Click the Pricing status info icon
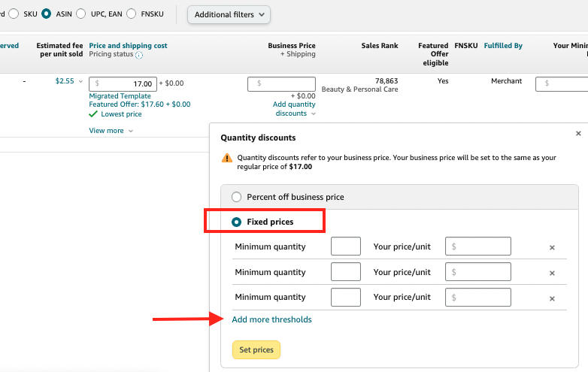Viewport: 588px width, 372px height. coord(139,55)
